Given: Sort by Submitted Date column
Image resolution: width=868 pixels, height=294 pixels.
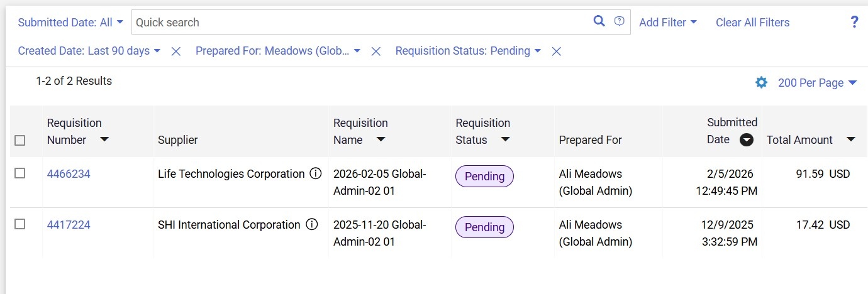Looking at the screenshot, I should pos(746,140).
